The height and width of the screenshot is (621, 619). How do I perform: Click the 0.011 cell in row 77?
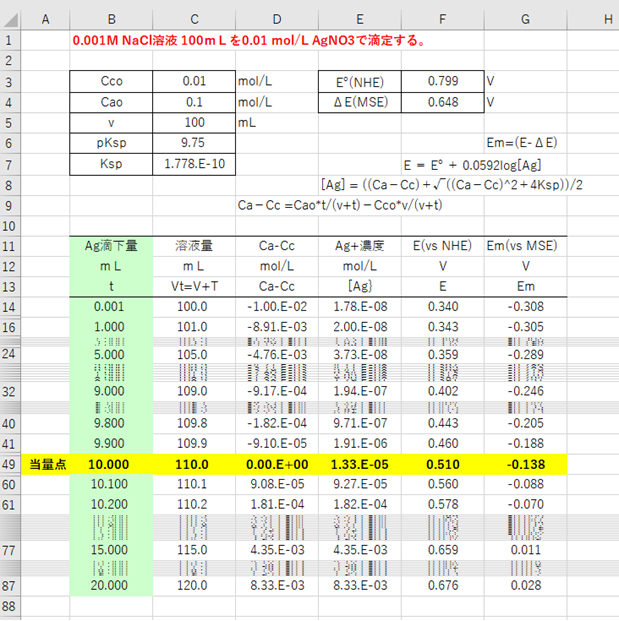point(525,550)
